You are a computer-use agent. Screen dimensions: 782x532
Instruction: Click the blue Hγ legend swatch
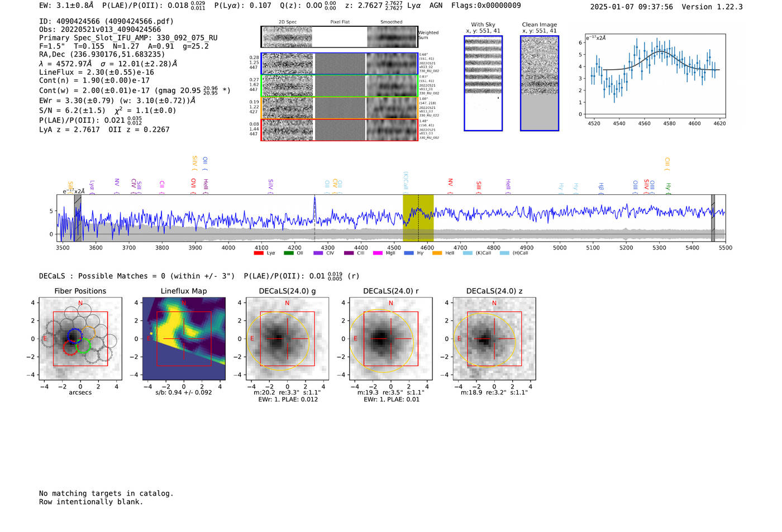[409, 253]
